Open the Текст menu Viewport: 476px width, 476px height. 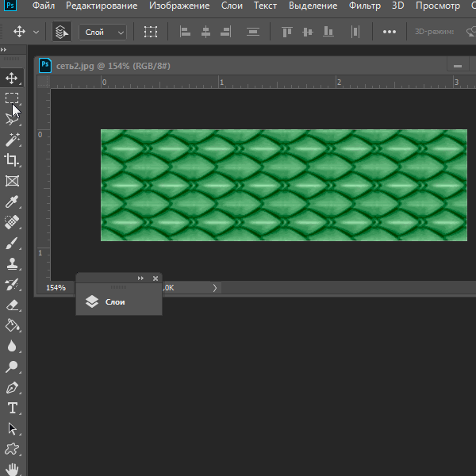(x=265, y=6)
